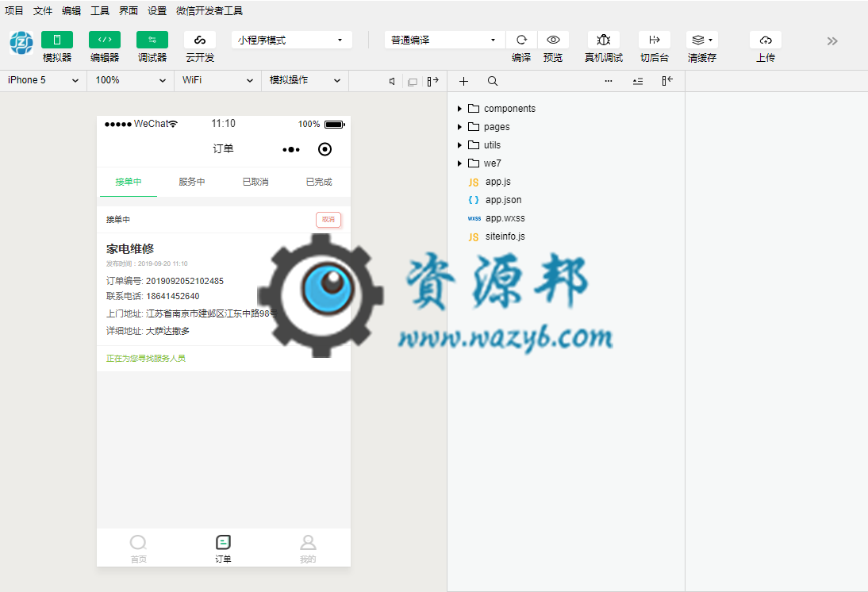Click the mini program close target icon
This screenshot has height=592, width=868.
click(325, 149)
